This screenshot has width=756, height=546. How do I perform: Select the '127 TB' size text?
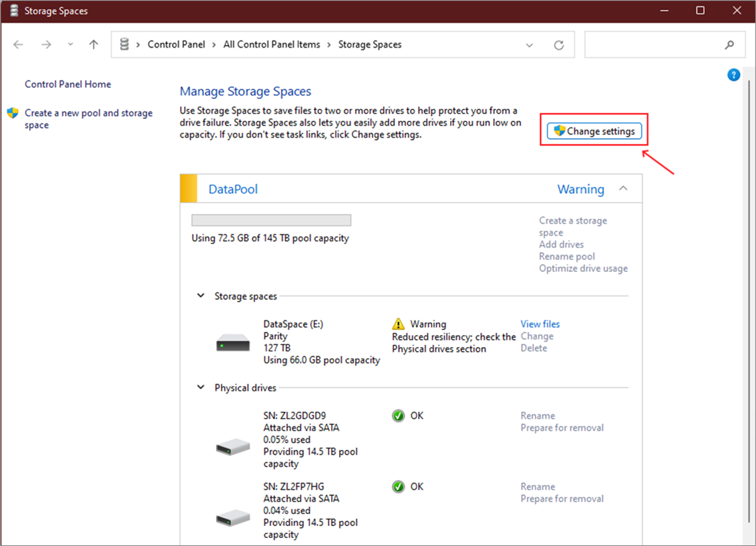tap(277, 348)
